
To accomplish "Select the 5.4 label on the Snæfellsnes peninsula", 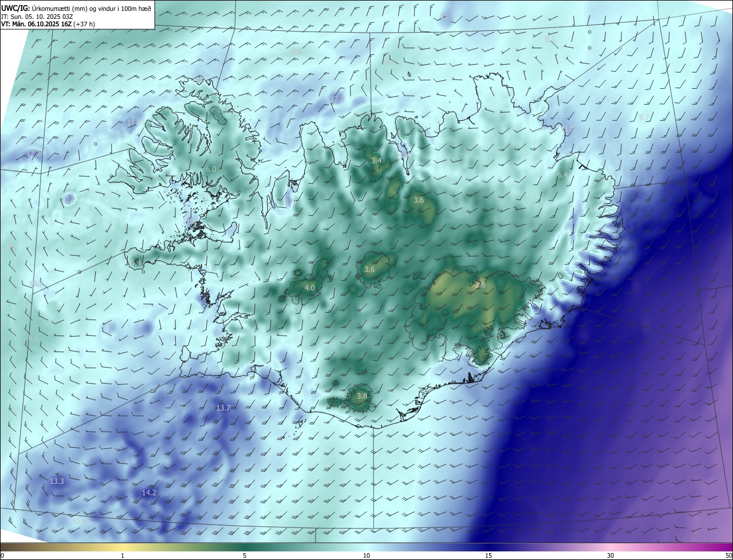I will pos(137,262).
